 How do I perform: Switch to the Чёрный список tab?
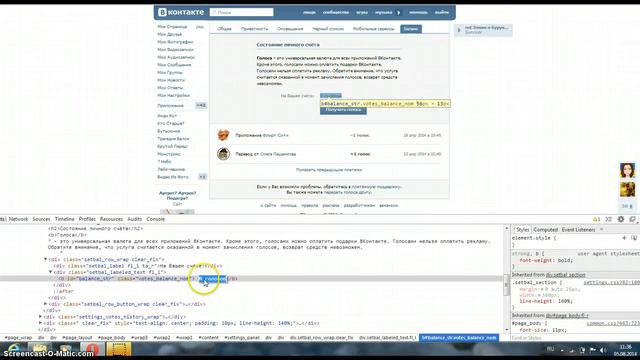(x=328, y=29)
